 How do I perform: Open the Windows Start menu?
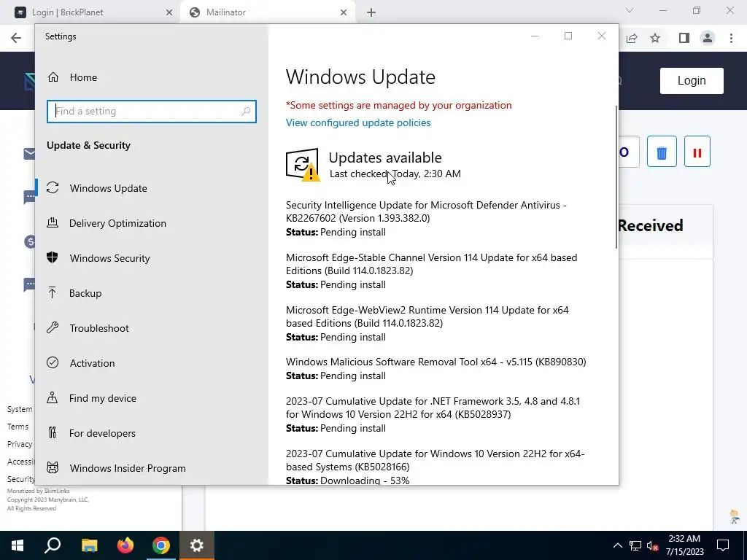click(18, 545)
